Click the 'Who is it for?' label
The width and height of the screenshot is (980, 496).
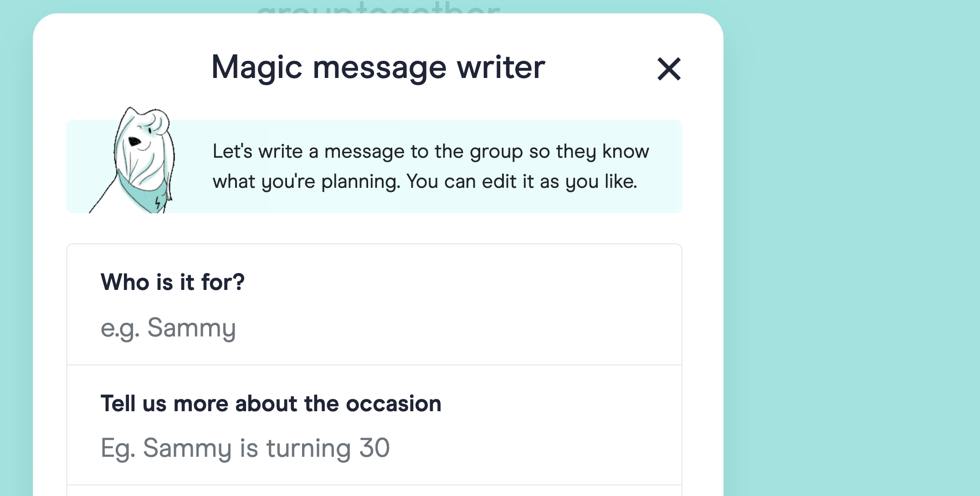click(173, 282)
